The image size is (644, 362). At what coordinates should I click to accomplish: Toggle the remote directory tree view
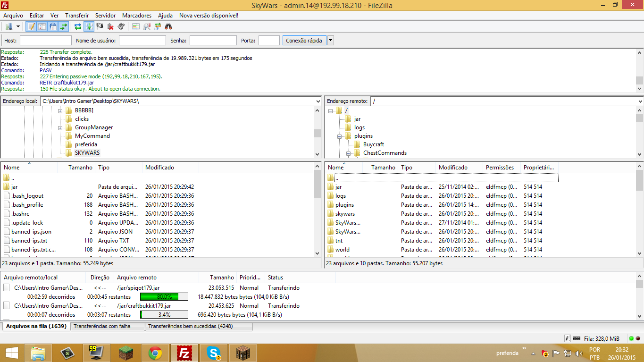tap(53, 26)
